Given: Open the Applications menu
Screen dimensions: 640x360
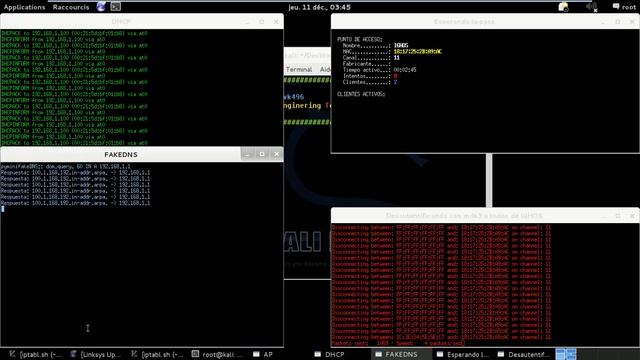Looking at the screenshot, I should tap(24, 7).
